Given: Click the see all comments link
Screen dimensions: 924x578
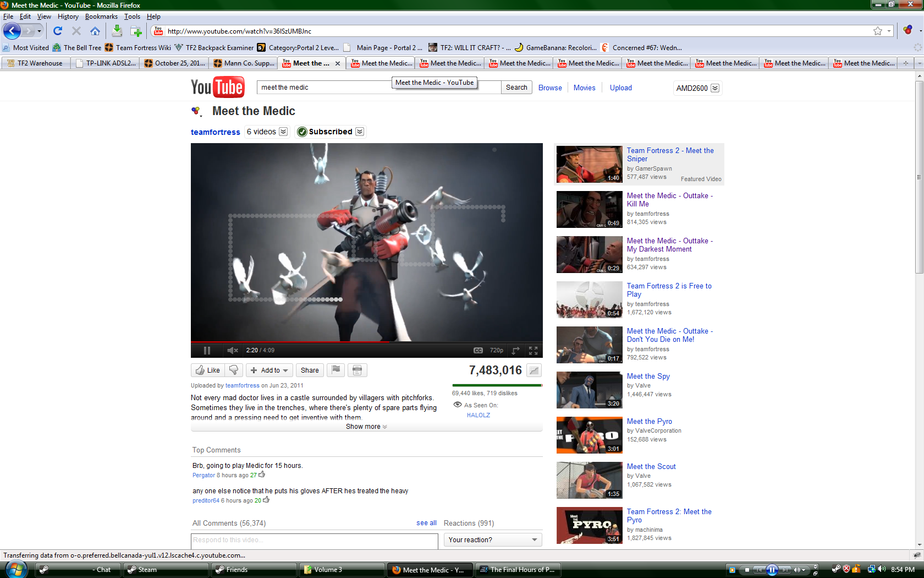Looking at the screenshot, I should point(426,523).
